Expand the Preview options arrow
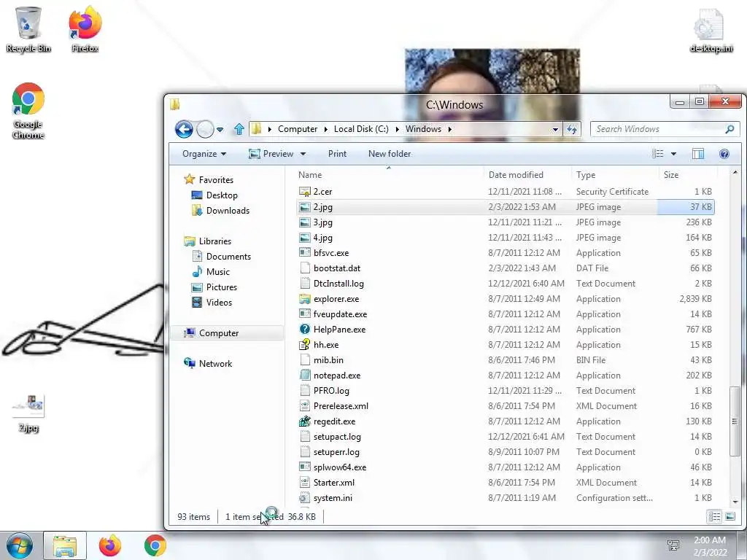Screen dimensions: 747x560 303,154
